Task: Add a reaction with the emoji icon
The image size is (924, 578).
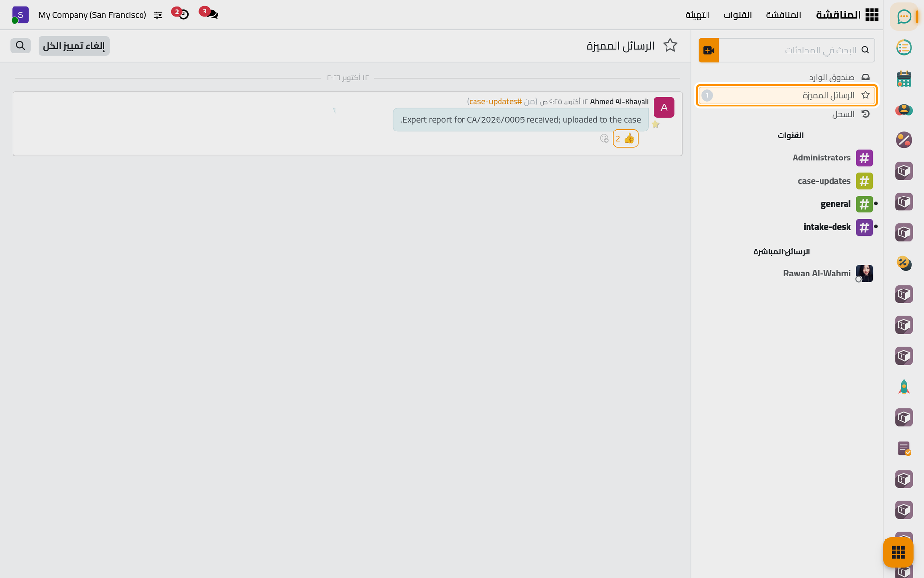Action: [604, 139]
